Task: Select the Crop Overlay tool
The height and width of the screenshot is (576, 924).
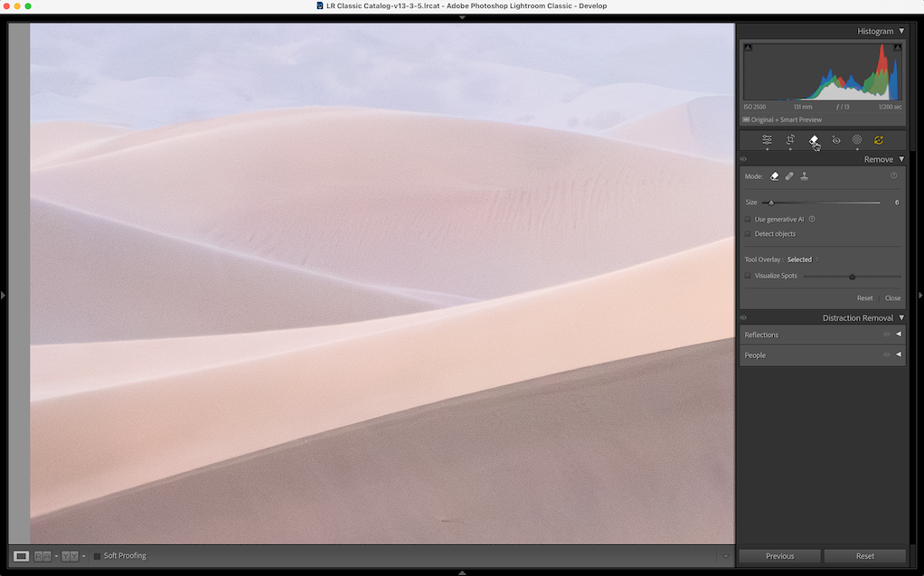Action: click(790, 140)
